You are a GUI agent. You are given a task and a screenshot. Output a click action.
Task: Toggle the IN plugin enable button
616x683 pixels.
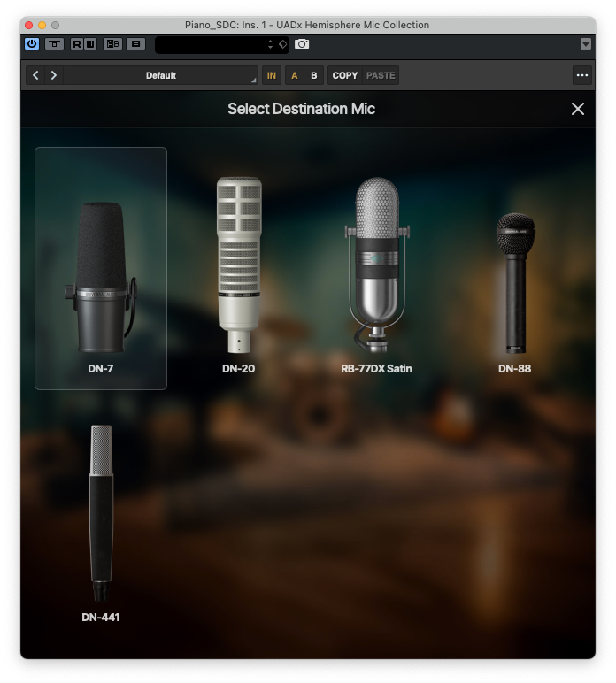point(272,76)
